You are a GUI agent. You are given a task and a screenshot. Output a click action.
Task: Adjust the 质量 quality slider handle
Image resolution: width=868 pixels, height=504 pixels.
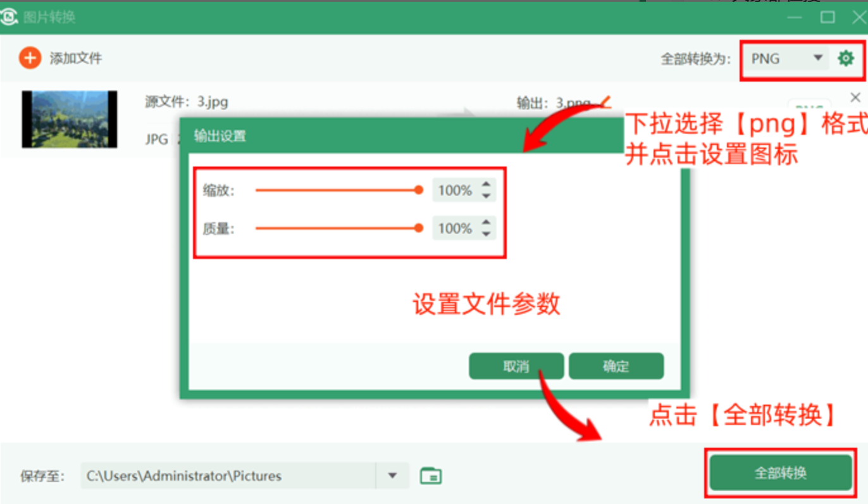tap(418, 228)
